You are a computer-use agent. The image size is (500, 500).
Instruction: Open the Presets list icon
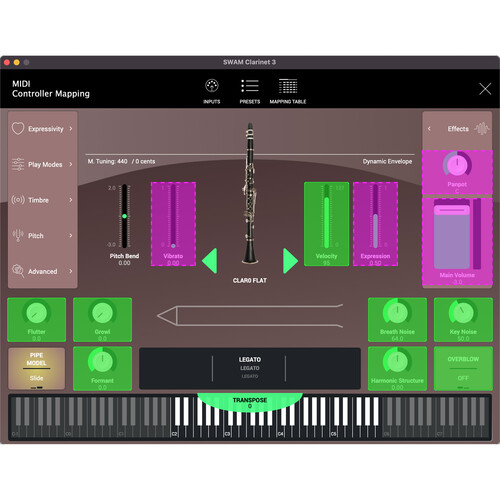click(x=250, y=86)
